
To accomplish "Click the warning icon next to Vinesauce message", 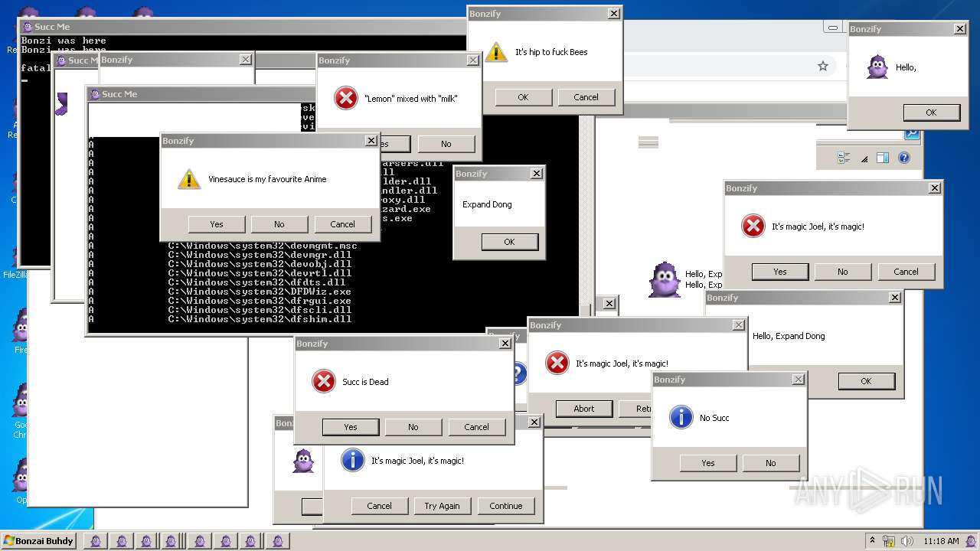I will coord(189,179).
